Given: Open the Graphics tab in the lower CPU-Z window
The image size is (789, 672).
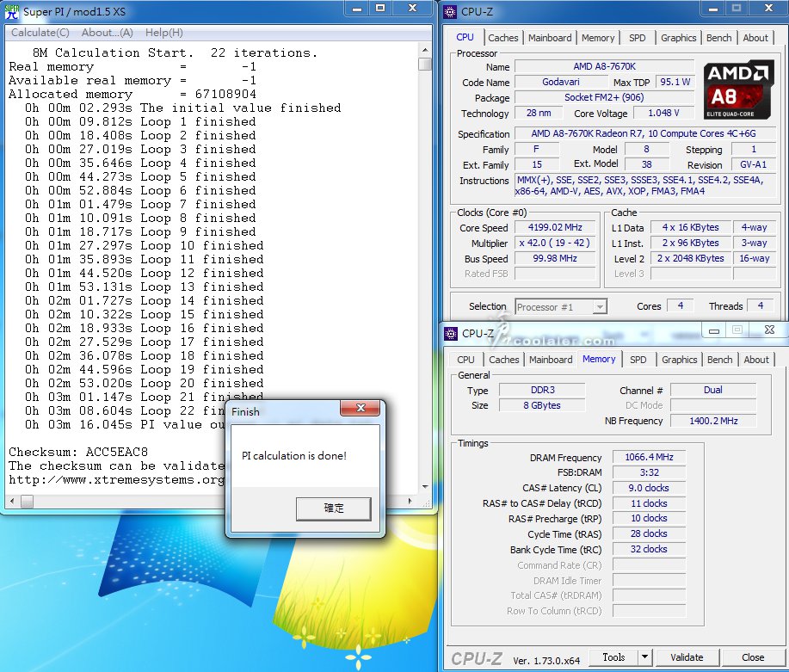Looking at the screenshot, I should coord(680,360).
